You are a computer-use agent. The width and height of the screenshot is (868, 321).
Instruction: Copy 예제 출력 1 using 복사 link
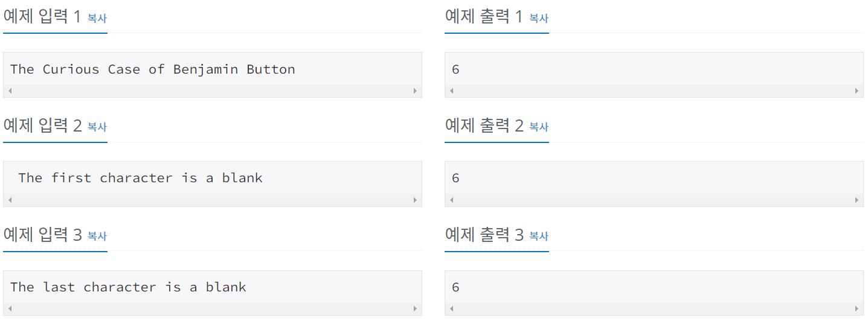tap(539, 18)
